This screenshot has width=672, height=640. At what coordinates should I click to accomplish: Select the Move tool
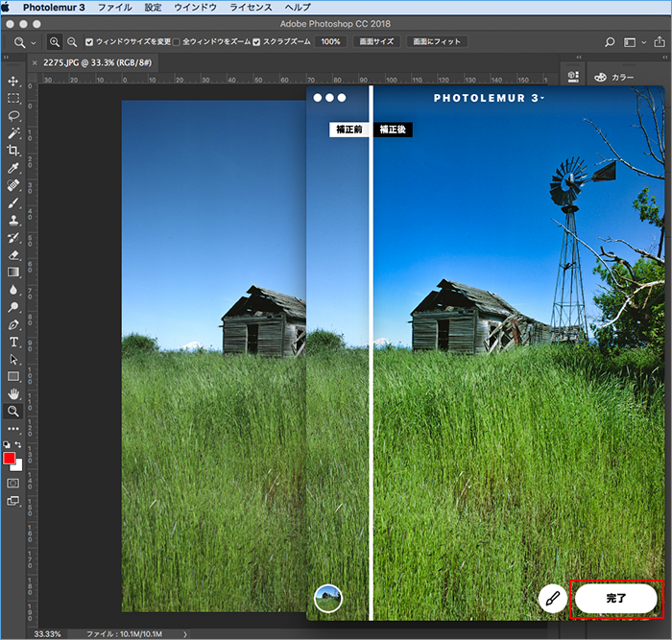pos(13,81)
